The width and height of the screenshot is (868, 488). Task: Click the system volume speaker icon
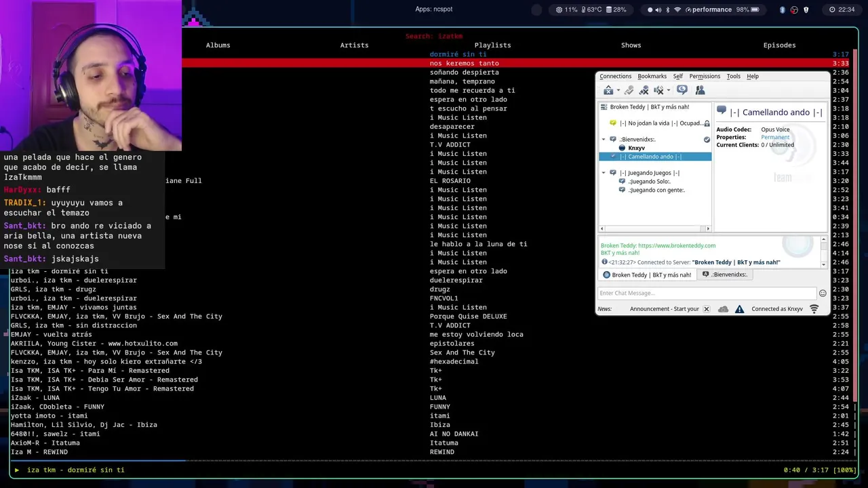click(657, 10)
